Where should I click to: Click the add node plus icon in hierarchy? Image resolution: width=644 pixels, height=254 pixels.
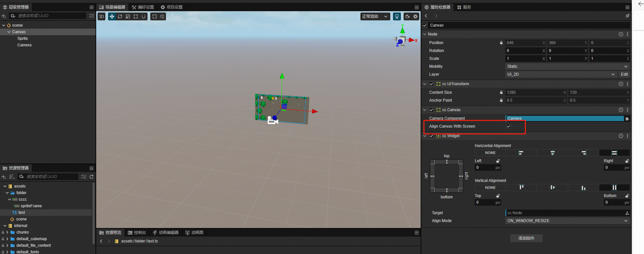(4, 16)
